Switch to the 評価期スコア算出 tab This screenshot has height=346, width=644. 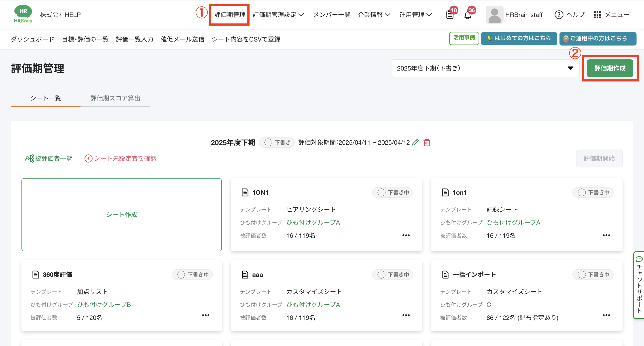tap(115, 98)
